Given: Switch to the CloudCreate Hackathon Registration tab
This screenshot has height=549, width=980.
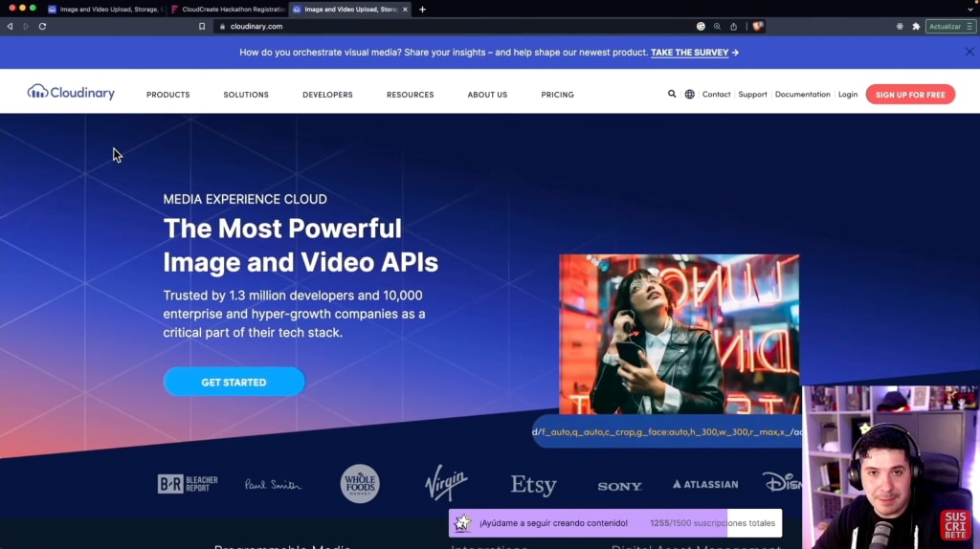Looking at the screenshot, I should pos(229,10).
